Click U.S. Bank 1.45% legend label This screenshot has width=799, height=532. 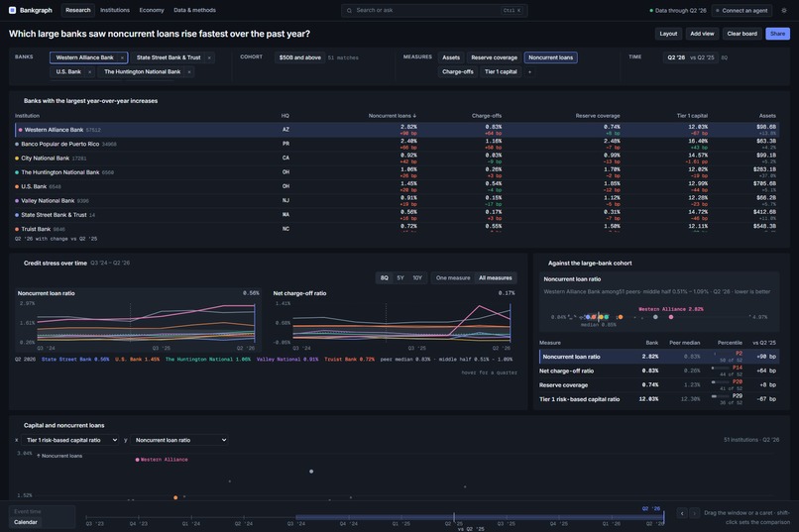pyautogui.click(x=137, y=360)
